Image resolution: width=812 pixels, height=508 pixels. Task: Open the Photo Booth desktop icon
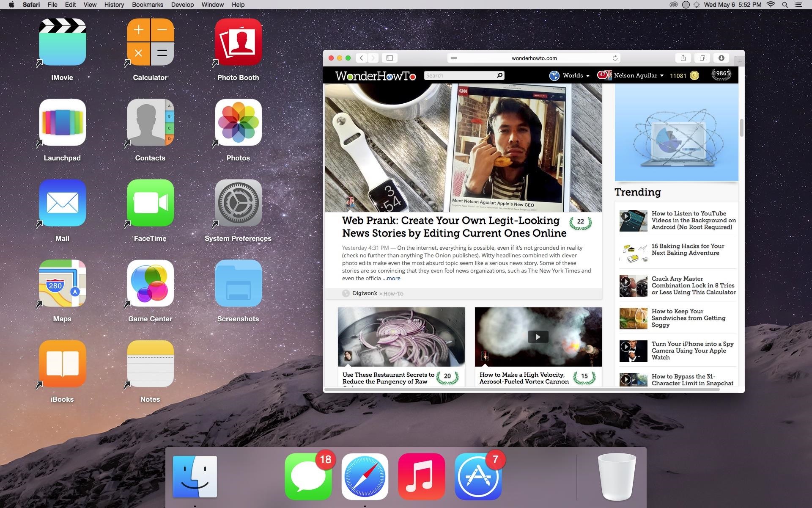(x=238, y=42)
